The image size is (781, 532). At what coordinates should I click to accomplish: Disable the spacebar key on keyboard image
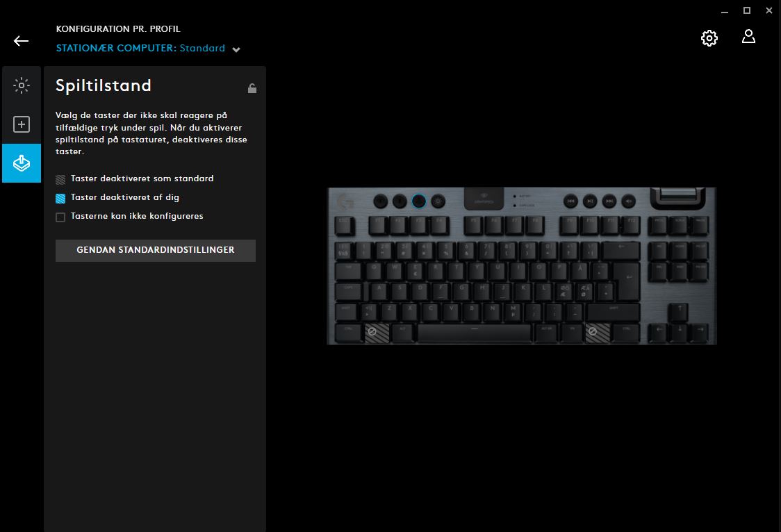474,333
